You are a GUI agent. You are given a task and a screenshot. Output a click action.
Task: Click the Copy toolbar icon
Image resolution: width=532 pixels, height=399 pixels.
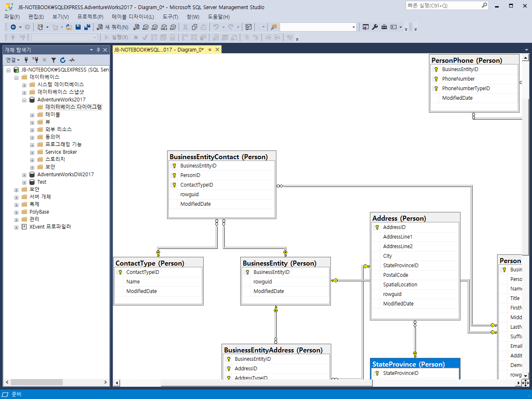(195, 27)
